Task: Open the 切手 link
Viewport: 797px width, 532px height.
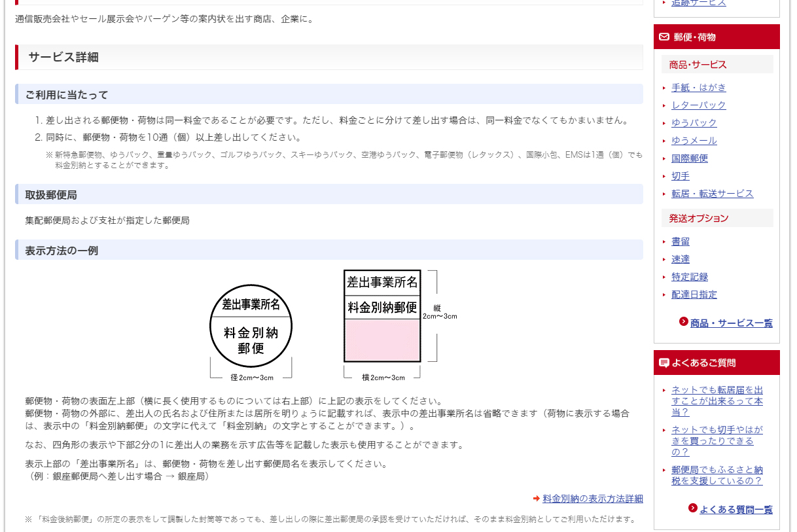Action: pyautogui.click(x=680, y=176)
